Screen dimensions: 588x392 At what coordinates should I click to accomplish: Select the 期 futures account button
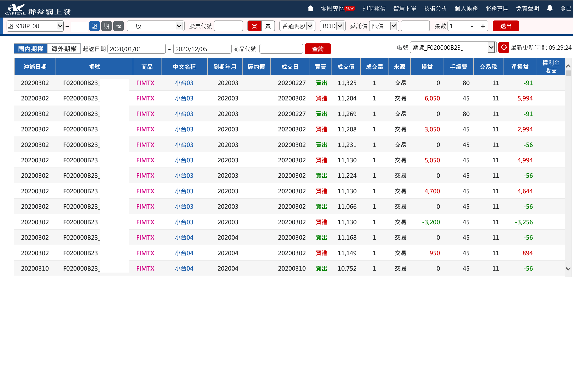click(106, 26)
